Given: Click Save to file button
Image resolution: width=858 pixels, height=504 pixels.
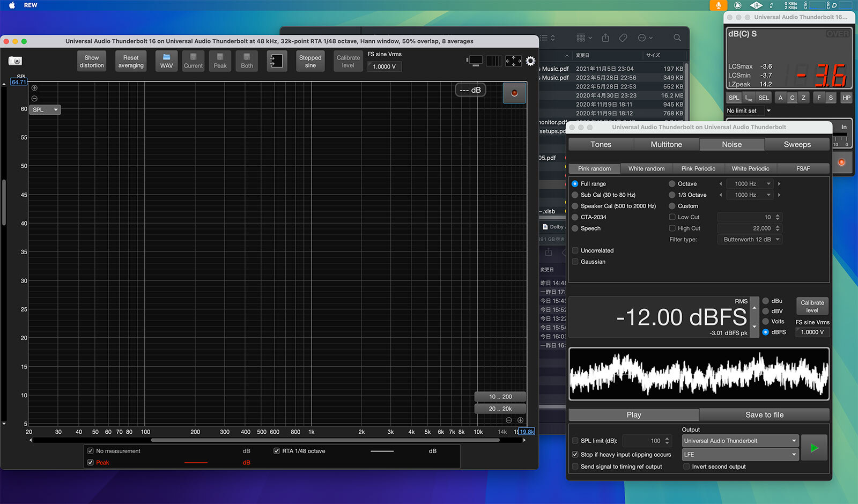Looking at the screenshot, I should tap(765, 415).
